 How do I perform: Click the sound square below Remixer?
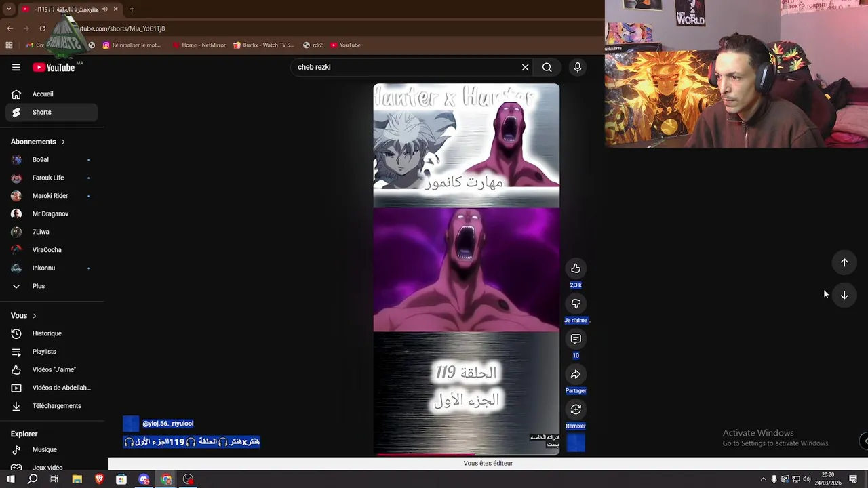(x=576, y=443)
